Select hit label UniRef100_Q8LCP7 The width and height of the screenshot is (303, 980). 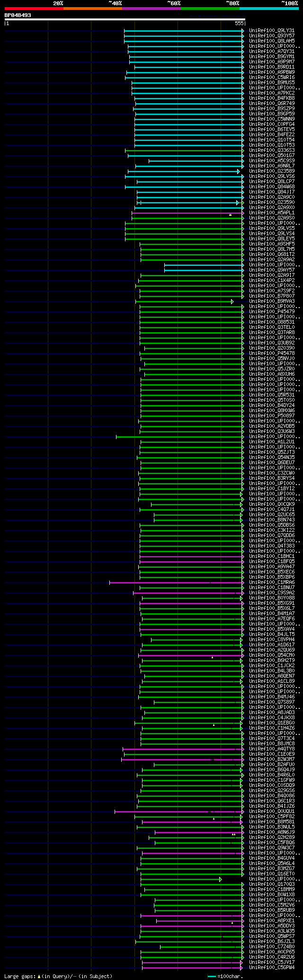pos(273,182)
